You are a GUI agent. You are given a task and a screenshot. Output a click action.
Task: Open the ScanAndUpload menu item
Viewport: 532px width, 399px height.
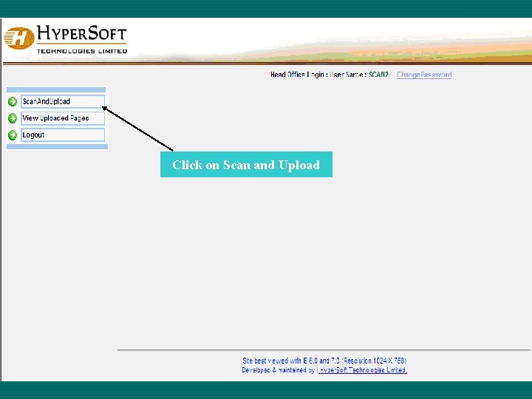tap(63, 101)
